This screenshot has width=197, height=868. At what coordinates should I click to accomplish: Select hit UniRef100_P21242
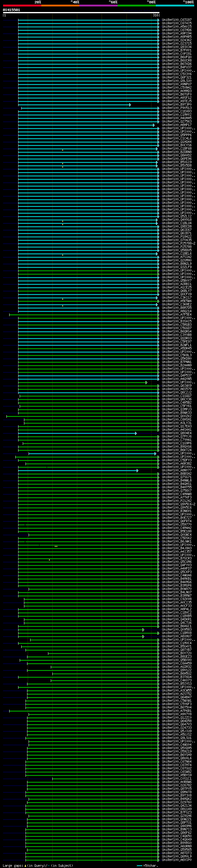[x=176, y=501]
